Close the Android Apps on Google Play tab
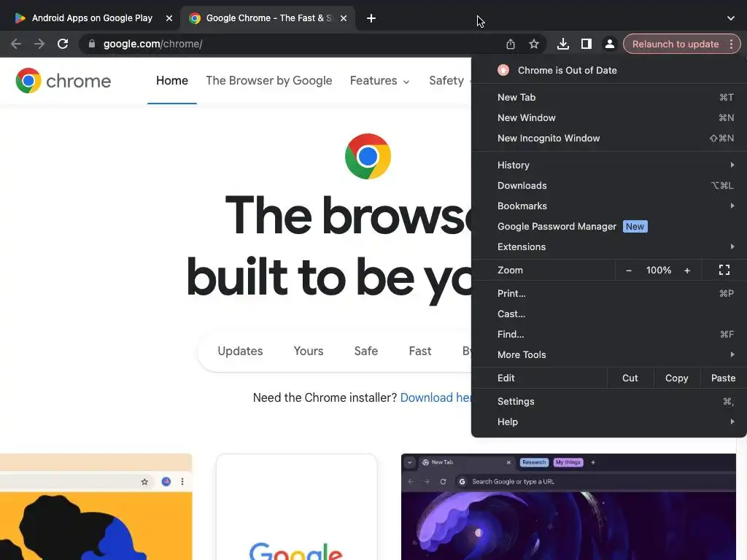747x560 pixels. pyautogui.click(x=169, y=18)
